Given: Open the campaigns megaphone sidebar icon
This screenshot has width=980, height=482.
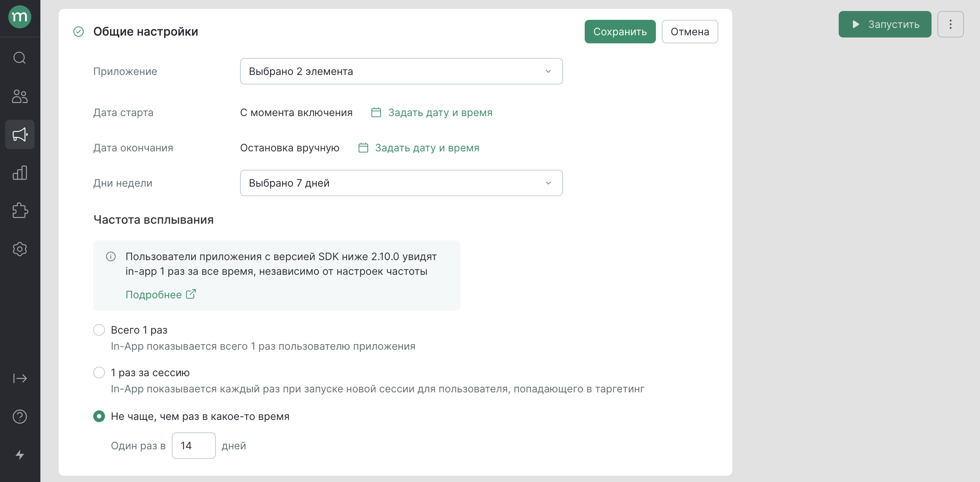Looking at the screenshot, I should [x=20, y=134].
